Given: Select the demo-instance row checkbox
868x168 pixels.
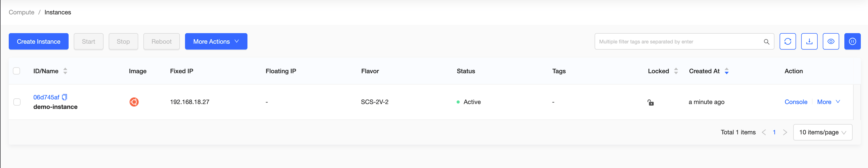Looking at the screenshot, I should [x=17, y=102].
